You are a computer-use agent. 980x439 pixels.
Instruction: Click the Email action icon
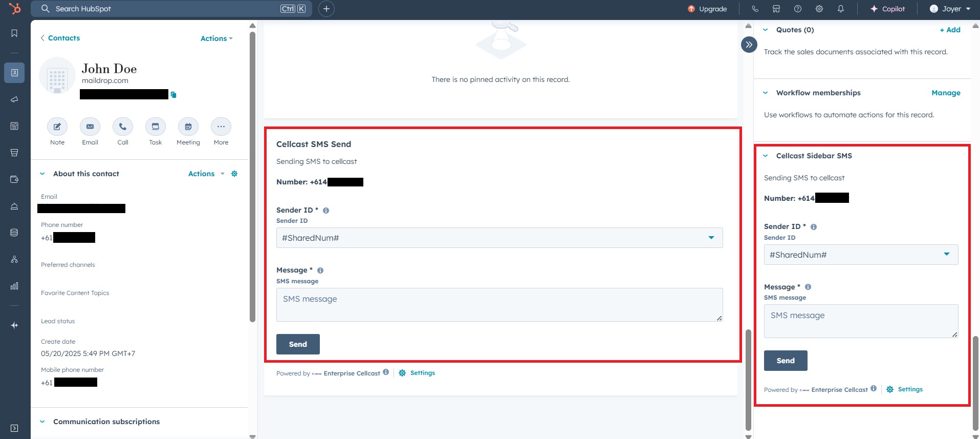point(90,127)
